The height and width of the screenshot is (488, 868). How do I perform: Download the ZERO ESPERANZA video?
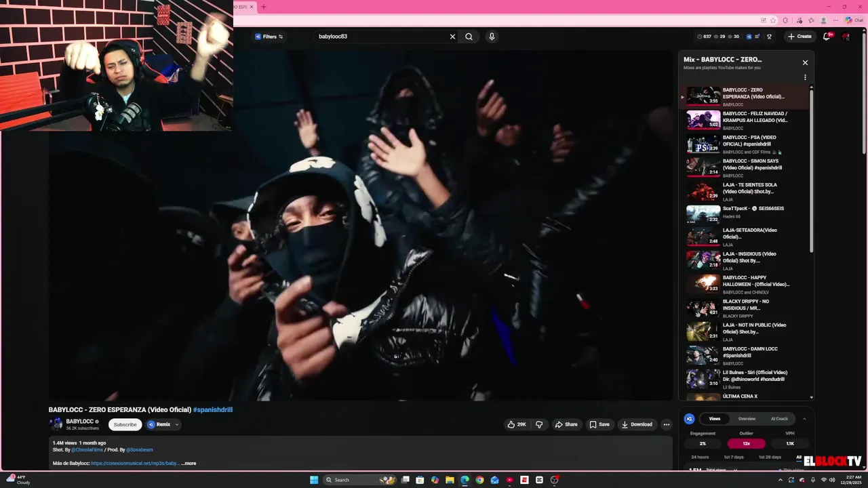coord(637,424)
